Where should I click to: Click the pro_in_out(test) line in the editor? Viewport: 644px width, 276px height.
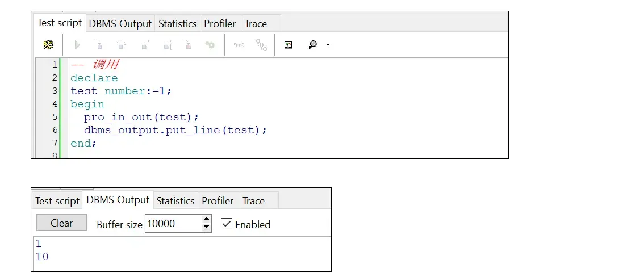pos(141,117)
